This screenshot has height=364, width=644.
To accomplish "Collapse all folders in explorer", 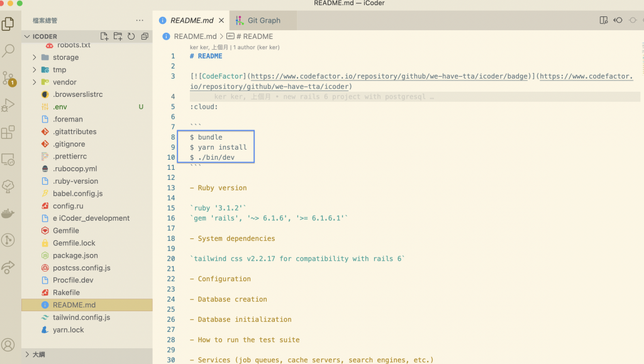I will [x=145, y=36].
